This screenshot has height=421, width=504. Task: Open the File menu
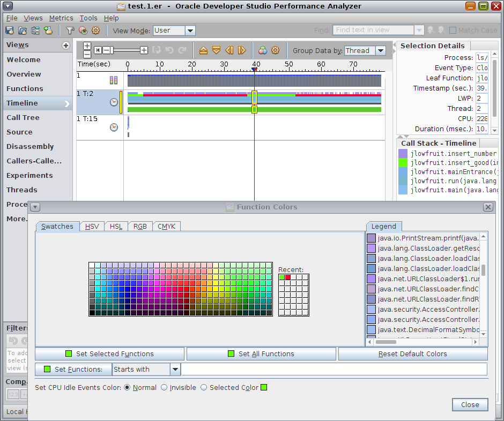(x=12, y=18)
